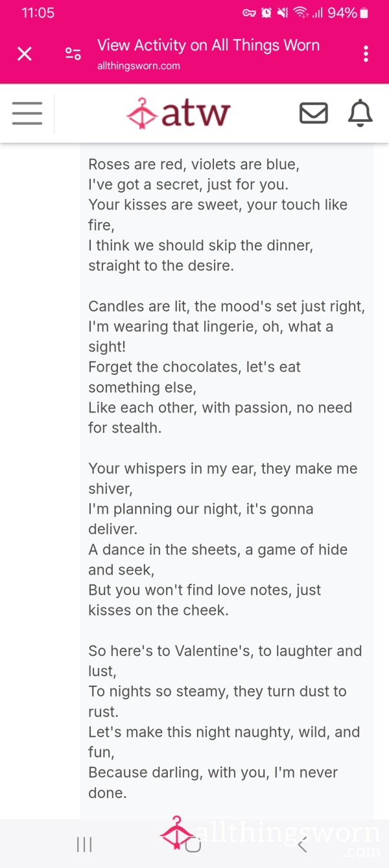Tap the 11:05 clock in status bar

(38, 13)
